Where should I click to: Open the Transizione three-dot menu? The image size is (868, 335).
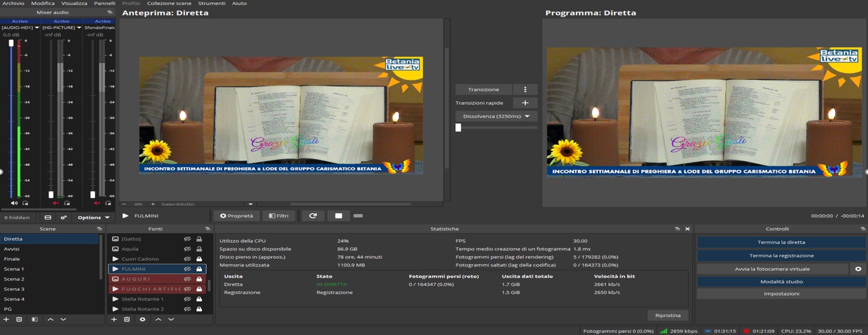525,89
